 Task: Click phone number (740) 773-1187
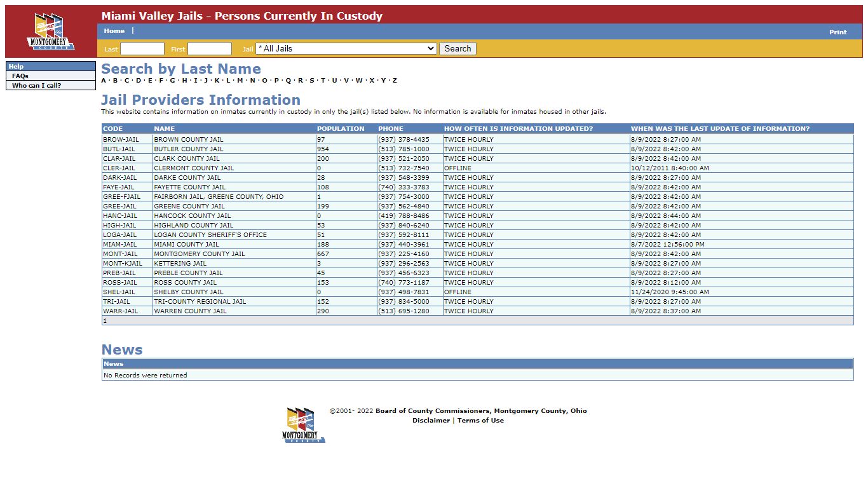(403, 282)
